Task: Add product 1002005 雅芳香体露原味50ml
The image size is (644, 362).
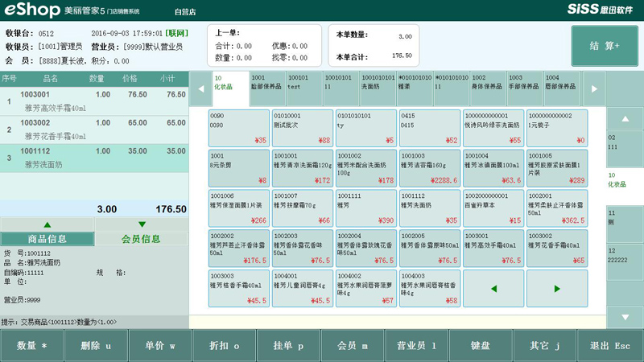Action: point(430,249)
